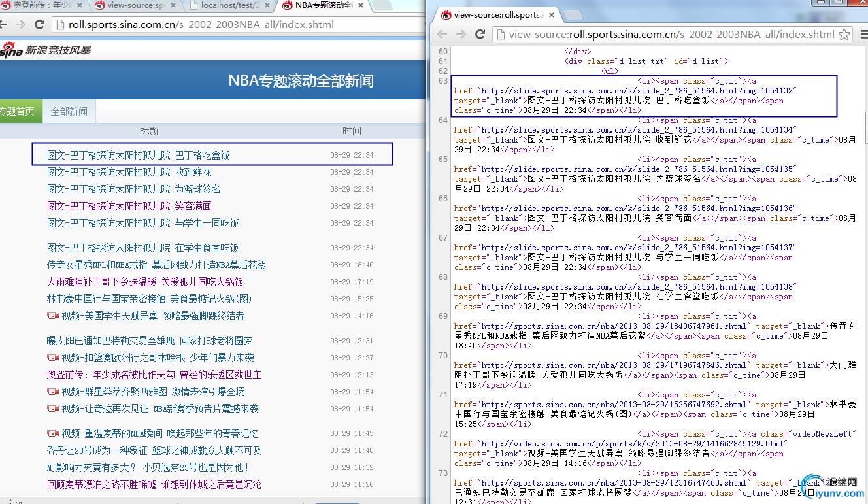Open video link 让奇迹再次见证
This screenshot has height=504, width=868.
(x=160, y=409)
